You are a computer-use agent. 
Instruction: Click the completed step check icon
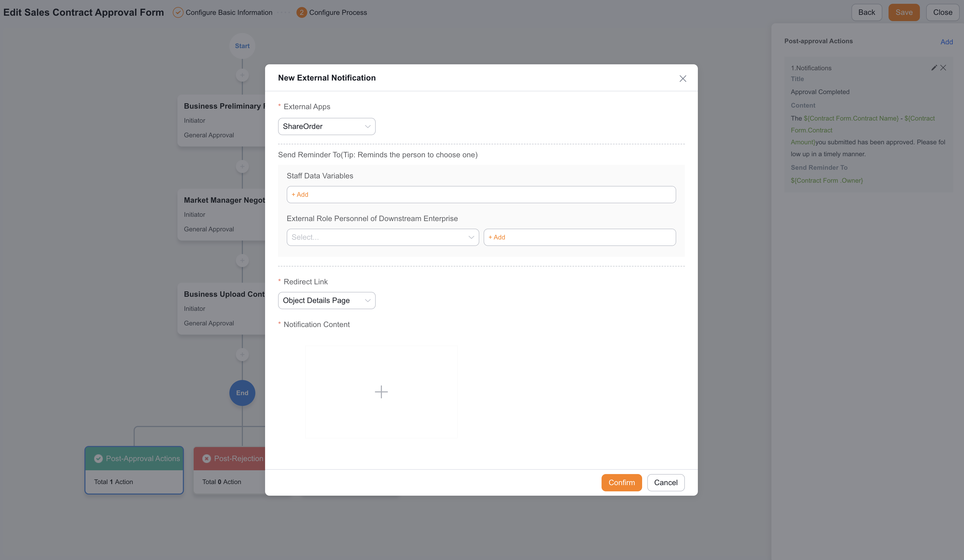click(x=177, y=12)
